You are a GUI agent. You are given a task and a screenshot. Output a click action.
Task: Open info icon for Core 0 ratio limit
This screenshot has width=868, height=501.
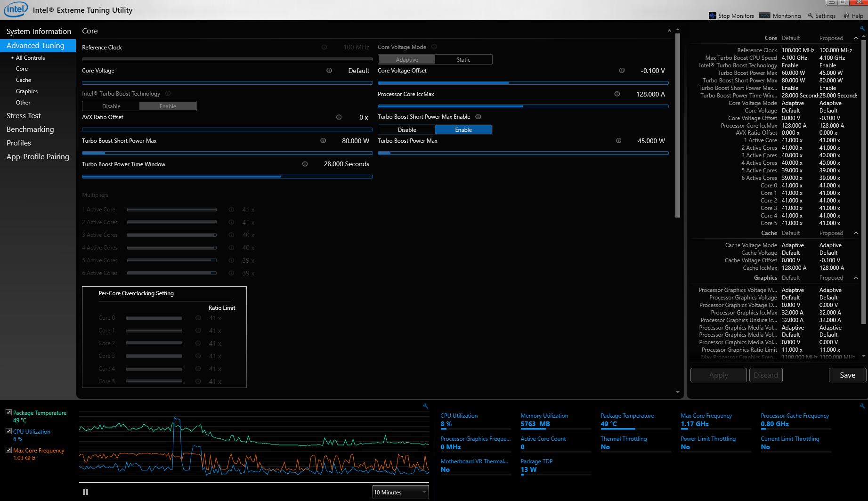(198, 318)
